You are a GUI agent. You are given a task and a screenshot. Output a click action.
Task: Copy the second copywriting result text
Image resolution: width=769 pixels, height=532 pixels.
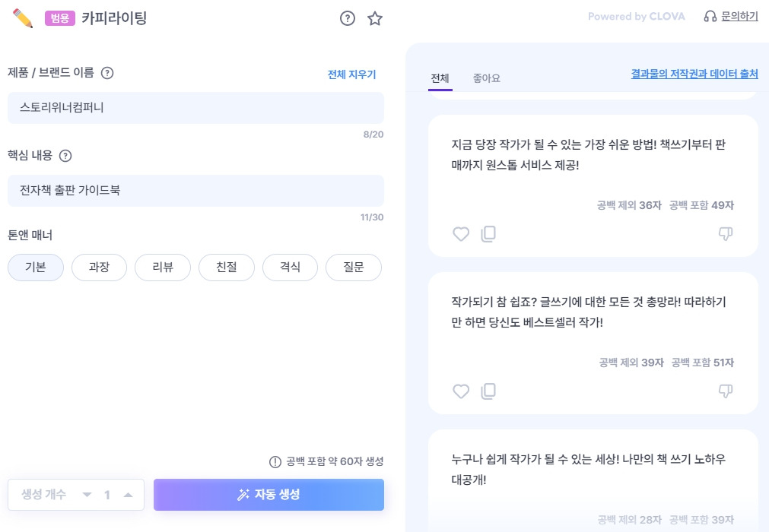[488, 391]
